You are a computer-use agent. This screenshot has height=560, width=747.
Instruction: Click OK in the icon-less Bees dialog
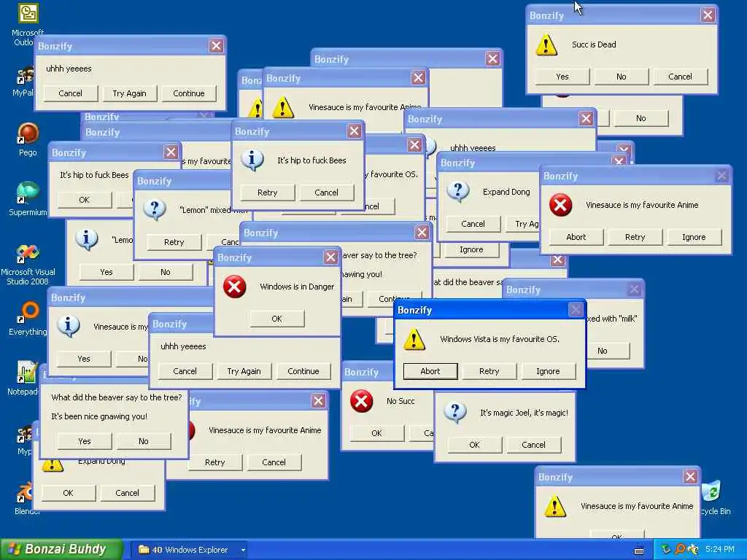tap(85, 200)
